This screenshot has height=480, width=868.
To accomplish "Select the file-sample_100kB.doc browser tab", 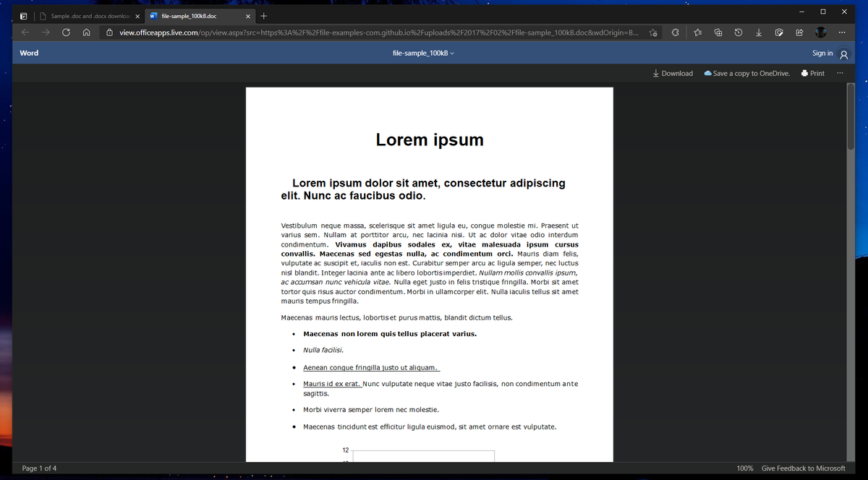I will coord(200,16).
